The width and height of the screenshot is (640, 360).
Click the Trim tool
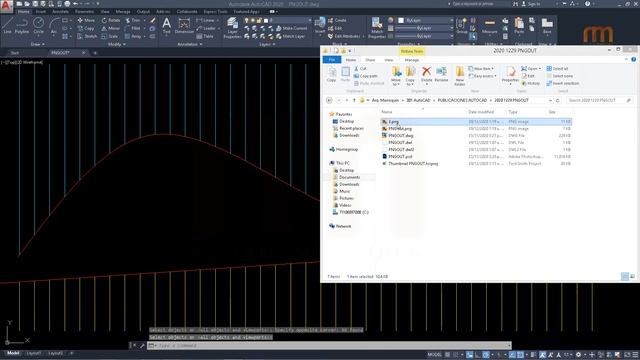(133, 20)
